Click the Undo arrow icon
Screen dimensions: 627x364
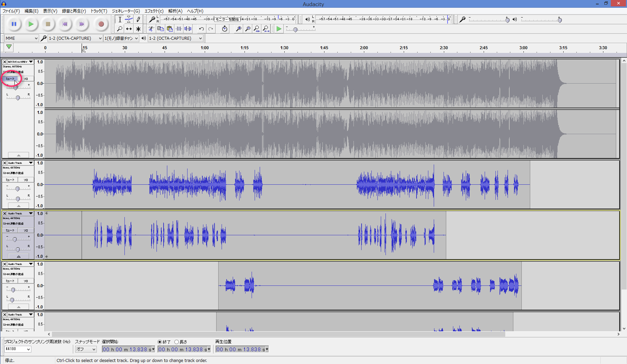pyautogui.click(x=201, y=29)
